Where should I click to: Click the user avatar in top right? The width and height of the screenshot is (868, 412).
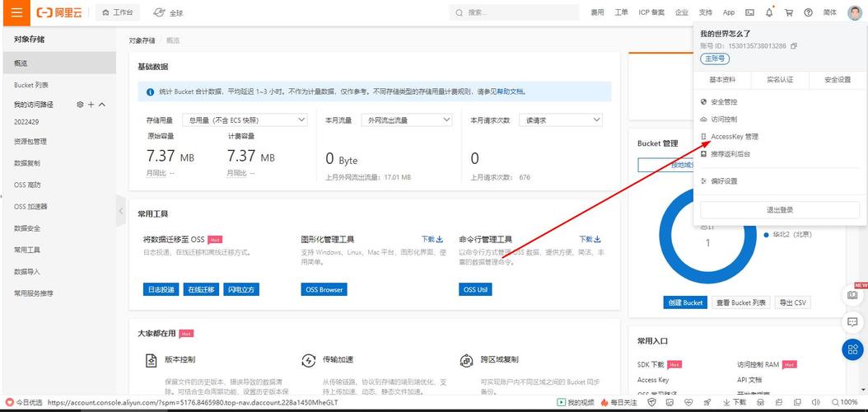[855, 12]
